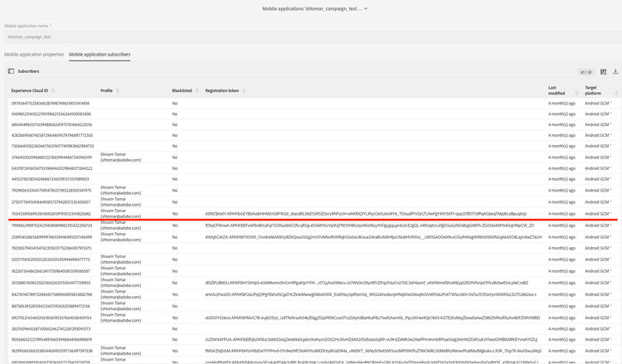This screenshot has width=622, height=364.
Task: Select the subscriber ID starting with 7998
Action: (51, 226)
